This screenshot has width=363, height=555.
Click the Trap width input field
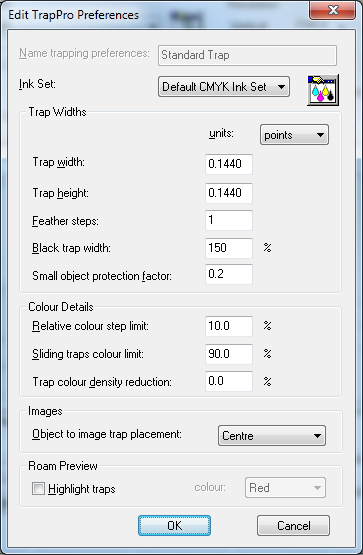(x=229, y=164)
